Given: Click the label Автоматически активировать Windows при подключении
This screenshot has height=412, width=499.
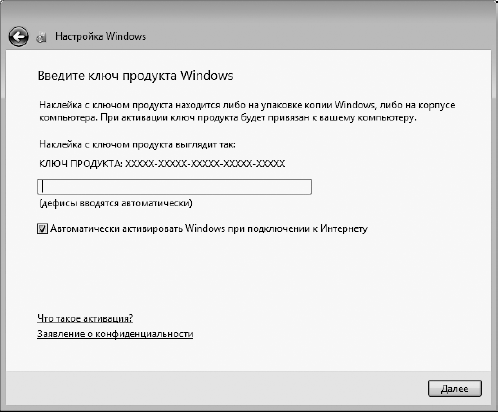Looking at the screenshot, I should tap(209, 229).
